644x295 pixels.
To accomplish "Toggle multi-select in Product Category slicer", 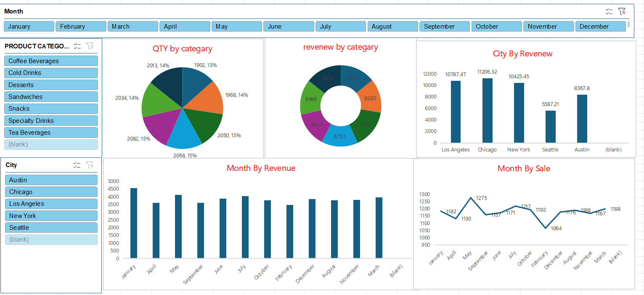I will [77, 46].
